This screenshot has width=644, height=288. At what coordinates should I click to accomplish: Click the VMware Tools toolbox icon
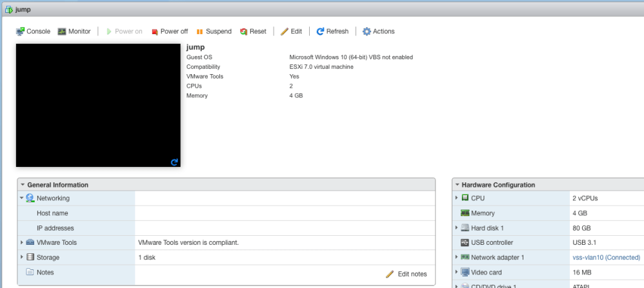coord(30,242)
